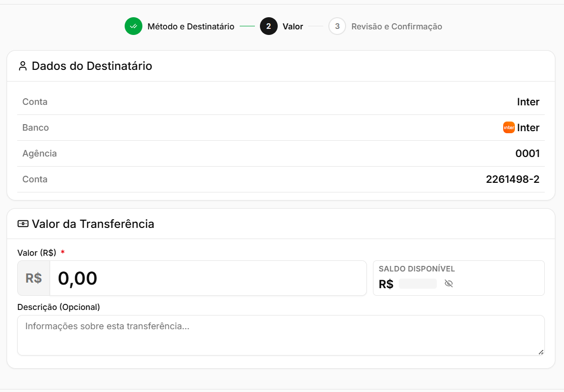Click the Inter value in first Conta row

point(528,102)
